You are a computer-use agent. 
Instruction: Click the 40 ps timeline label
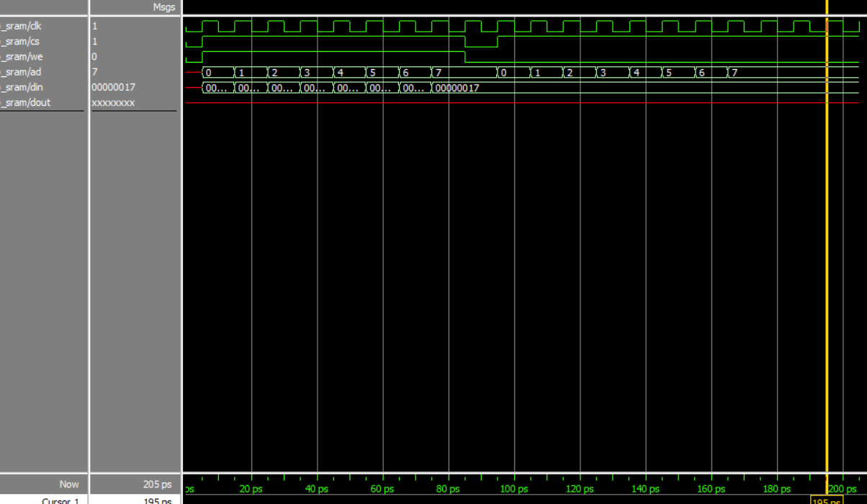click(317, 489)
